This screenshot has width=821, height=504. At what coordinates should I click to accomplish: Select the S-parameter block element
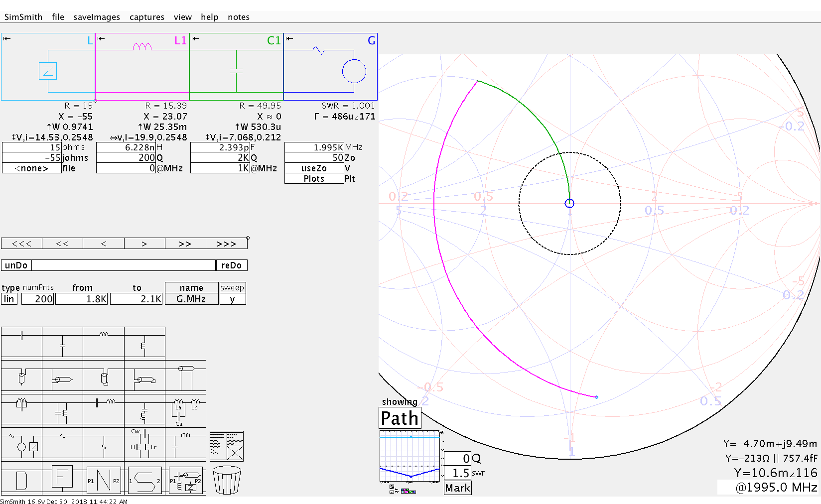144,480
